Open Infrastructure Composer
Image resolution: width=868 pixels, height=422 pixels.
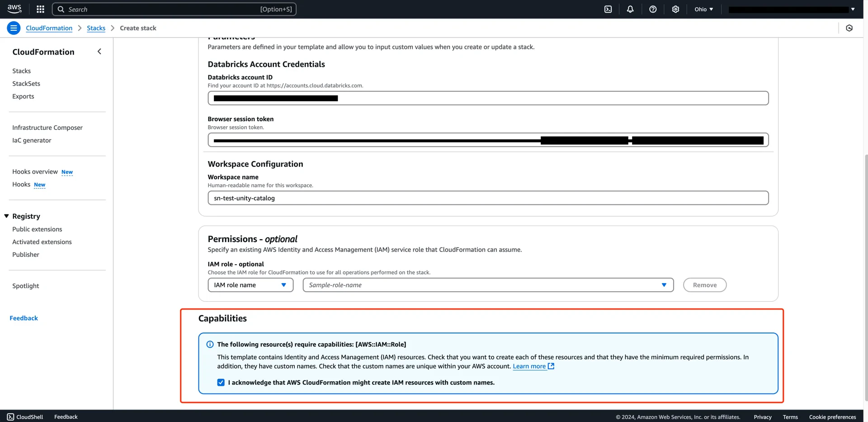[x=47, y=128]
